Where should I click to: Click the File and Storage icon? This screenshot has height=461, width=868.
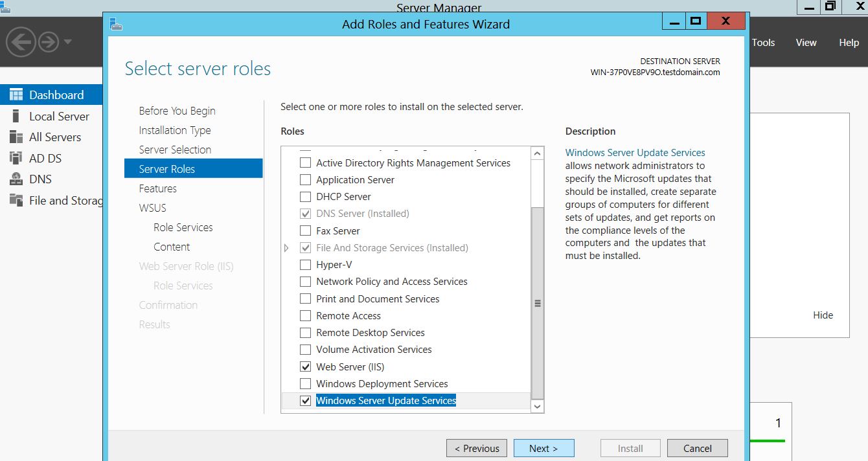16,200
